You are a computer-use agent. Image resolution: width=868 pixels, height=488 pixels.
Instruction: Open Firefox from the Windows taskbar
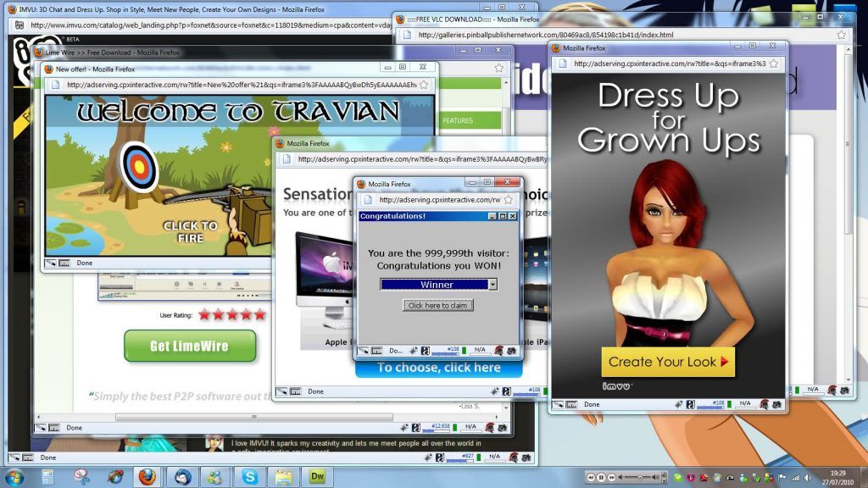click(147, 477)
